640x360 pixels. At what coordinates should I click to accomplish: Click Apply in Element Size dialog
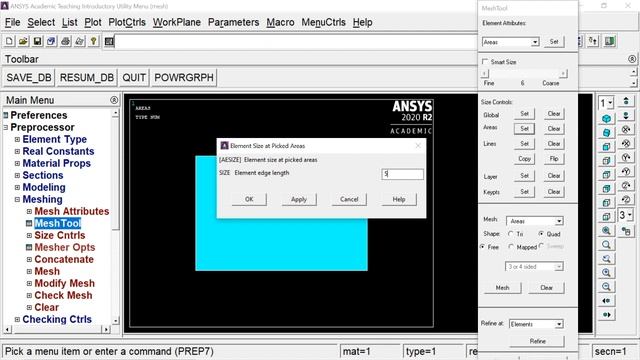click(x=299, y=199)
